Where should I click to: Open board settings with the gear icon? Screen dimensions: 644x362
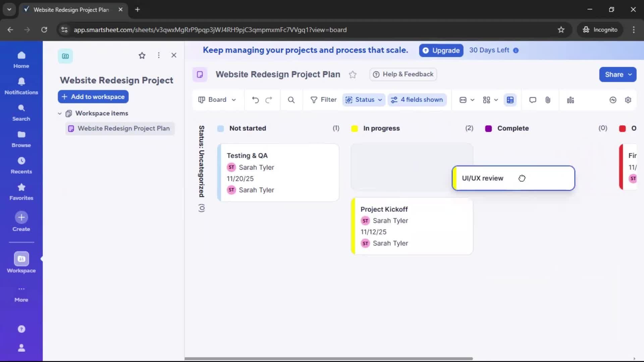coord(629,100)
